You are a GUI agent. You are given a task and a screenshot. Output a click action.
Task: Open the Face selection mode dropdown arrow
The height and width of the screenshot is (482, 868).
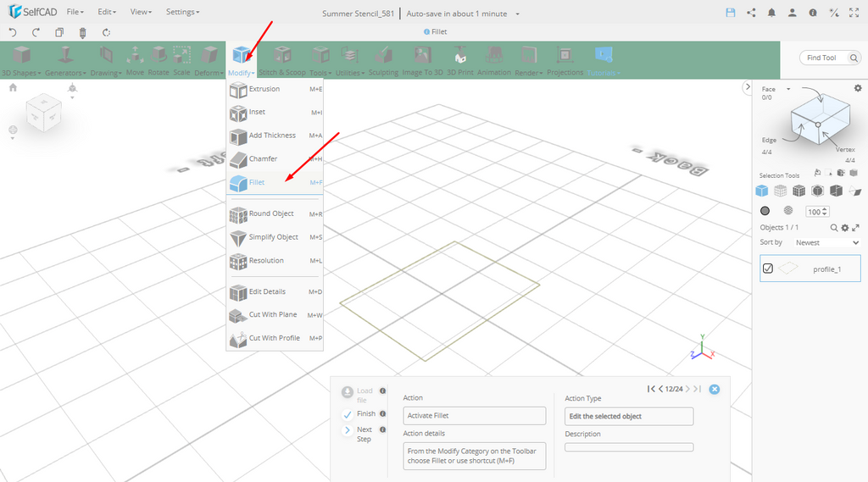[x=788, y=89]
